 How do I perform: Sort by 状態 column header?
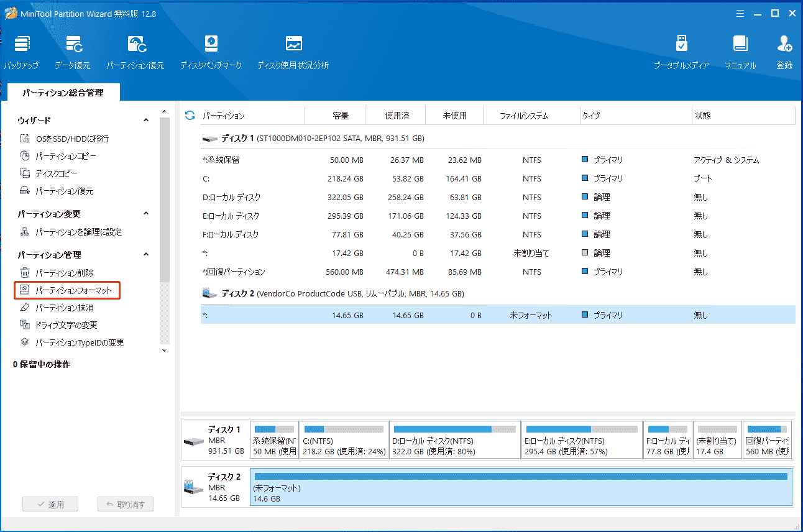[x=743, y=116]
